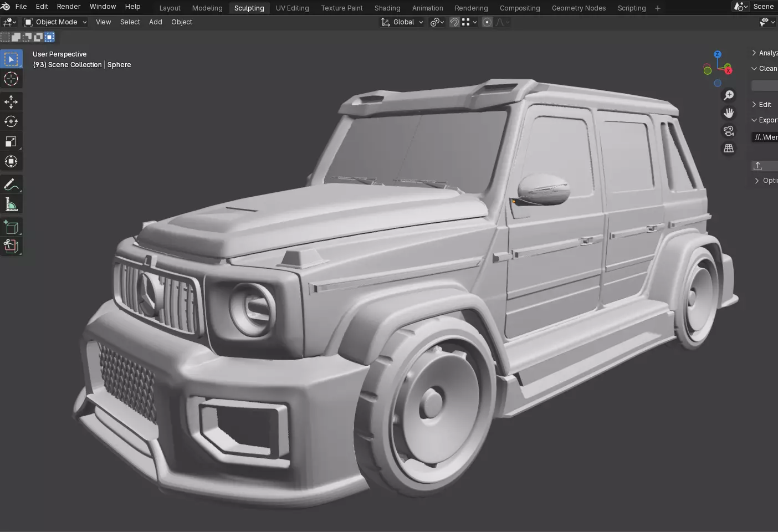Open the Object Mode dropdown
Viewport: 778px width, 532px height.
point(55,22)
